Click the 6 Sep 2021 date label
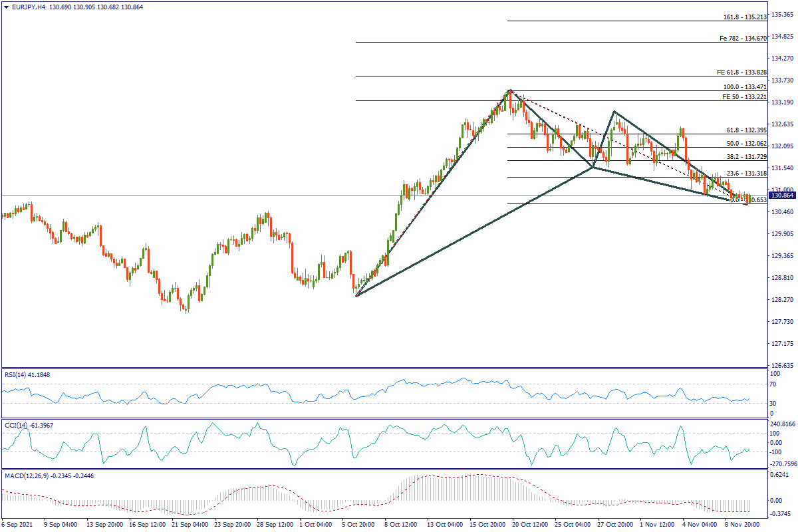The height and width of the screenshot is (532, 798). coord(18,524)
